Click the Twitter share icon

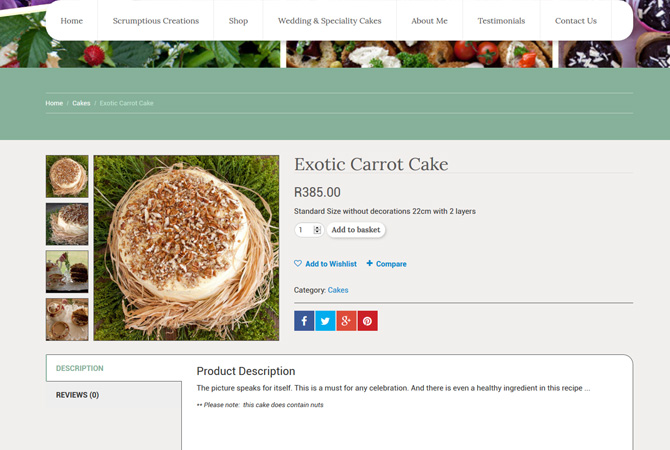coord(325,321)
